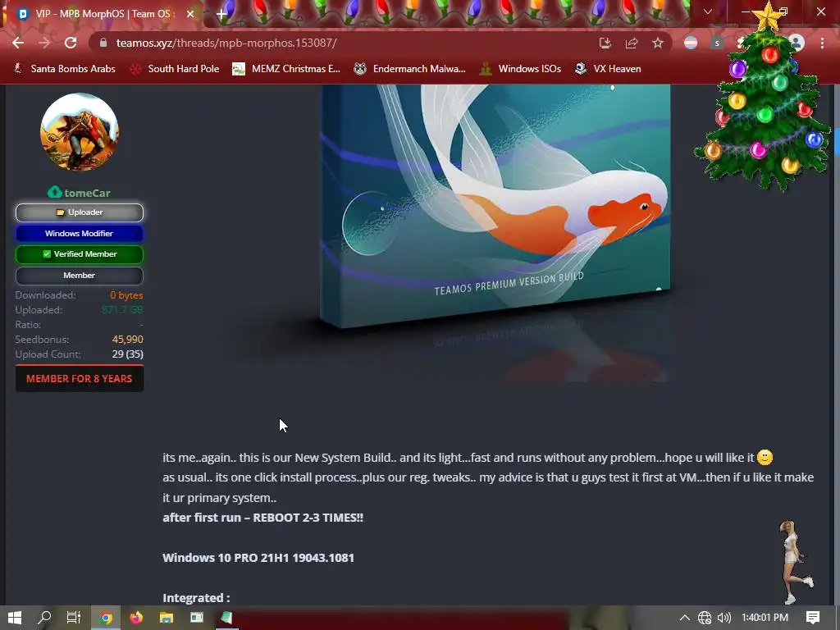
Task: Click the REBOOT 2-3 TIMES notice text
Action: coord(308,518)
